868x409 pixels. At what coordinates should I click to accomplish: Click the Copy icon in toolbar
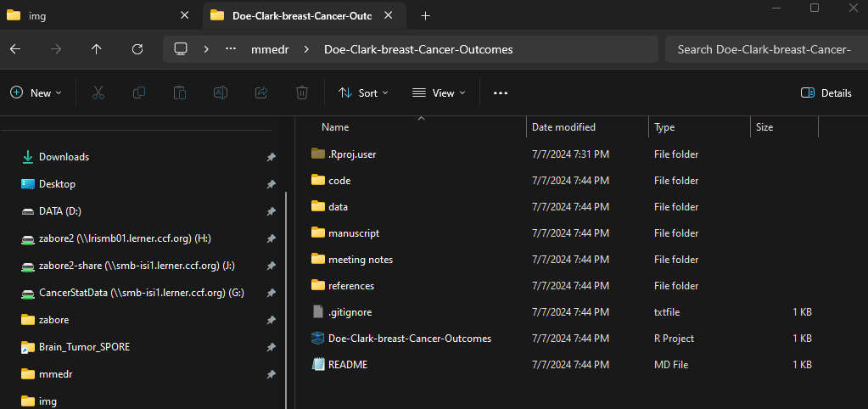139,93
